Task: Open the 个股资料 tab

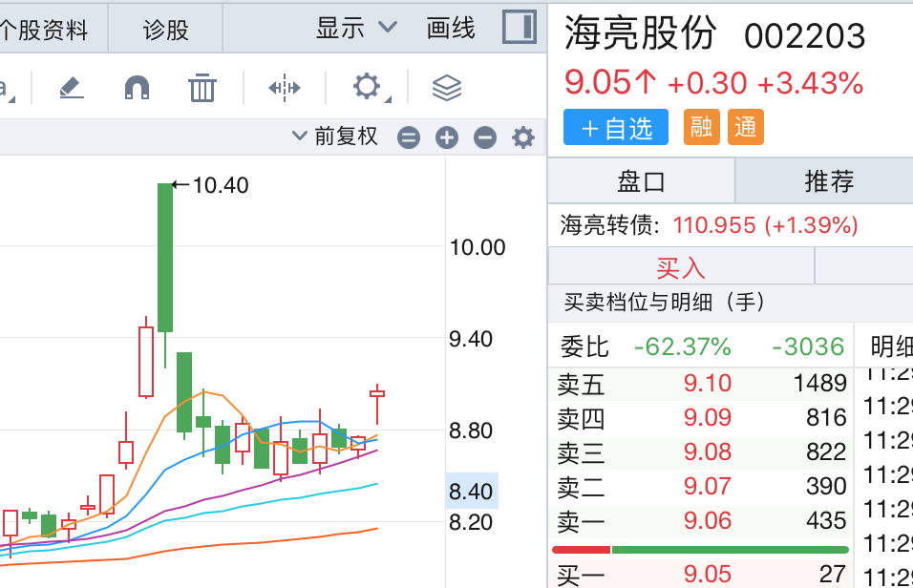Action: 44,29
